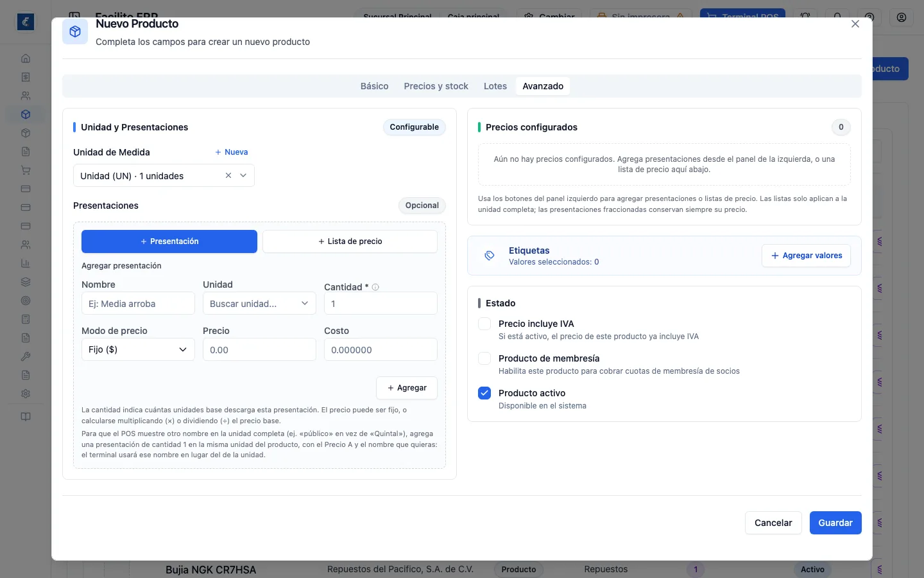The width and height of the screenshot is (924, 578).
Task: Open the calculator sidebar icon
Action: coord(26,319)
